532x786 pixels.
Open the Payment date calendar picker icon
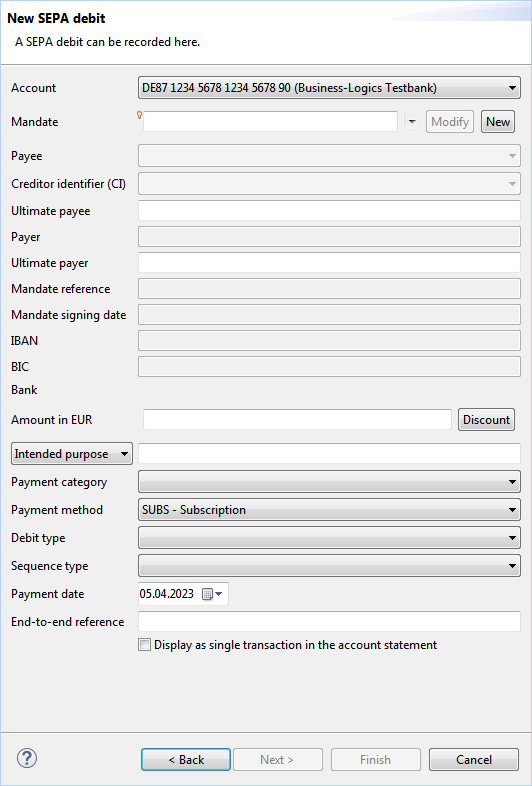coord(212,594)
